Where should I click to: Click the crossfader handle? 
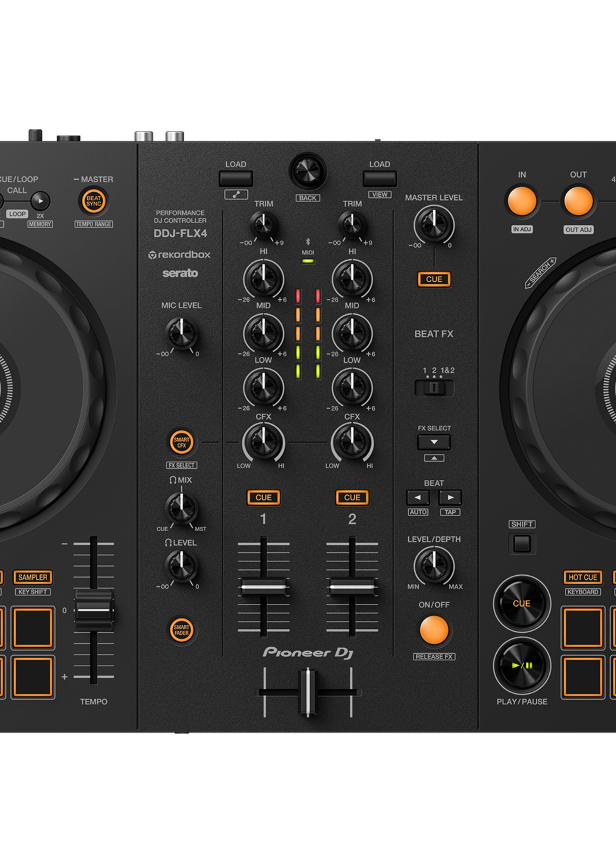click(x=308, y=692)
